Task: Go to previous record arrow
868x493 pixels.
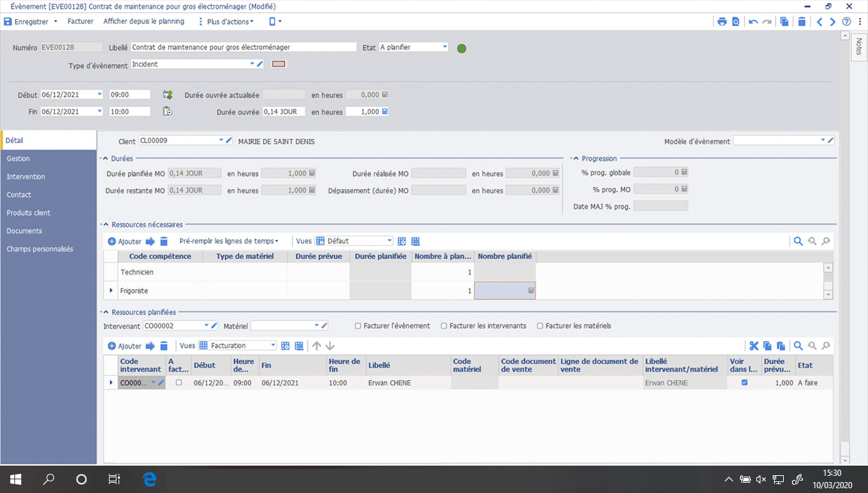Action: pos(819,21)
